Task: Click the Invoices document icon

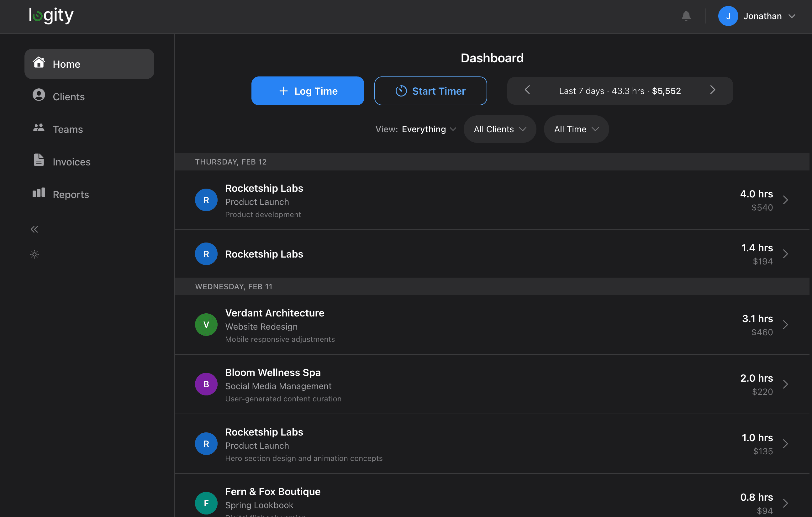Action: click(39, 161)
